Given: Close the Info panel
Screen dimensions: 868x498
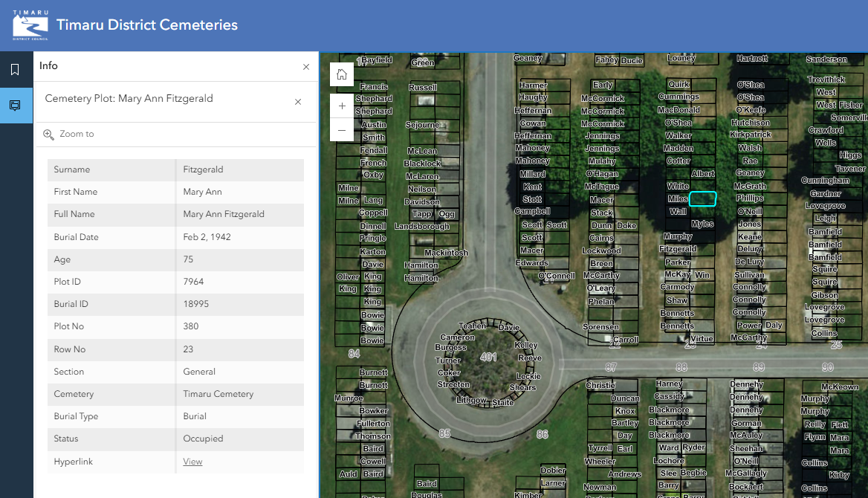Looking at the screenshot, I should 306,67.
